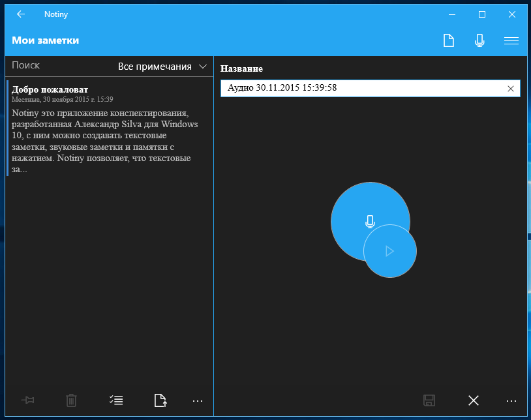Screen dimensions: 531x420
Task: Open more options in editor bar
Action: [x=511, y=401]
